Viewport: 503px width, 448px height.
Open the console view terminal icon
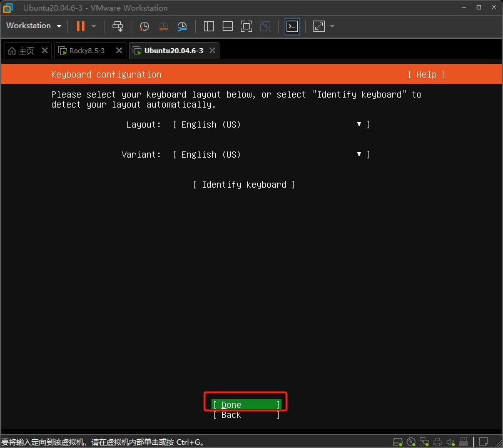click(x=292, y=26)
